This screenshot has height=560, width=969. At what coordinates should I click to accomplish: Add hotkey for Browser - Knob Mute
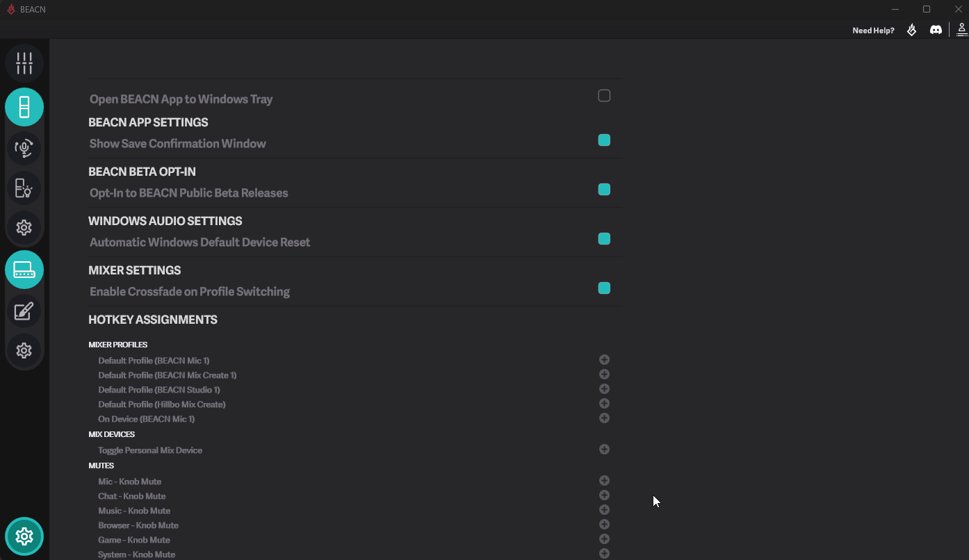coord(604,525)
